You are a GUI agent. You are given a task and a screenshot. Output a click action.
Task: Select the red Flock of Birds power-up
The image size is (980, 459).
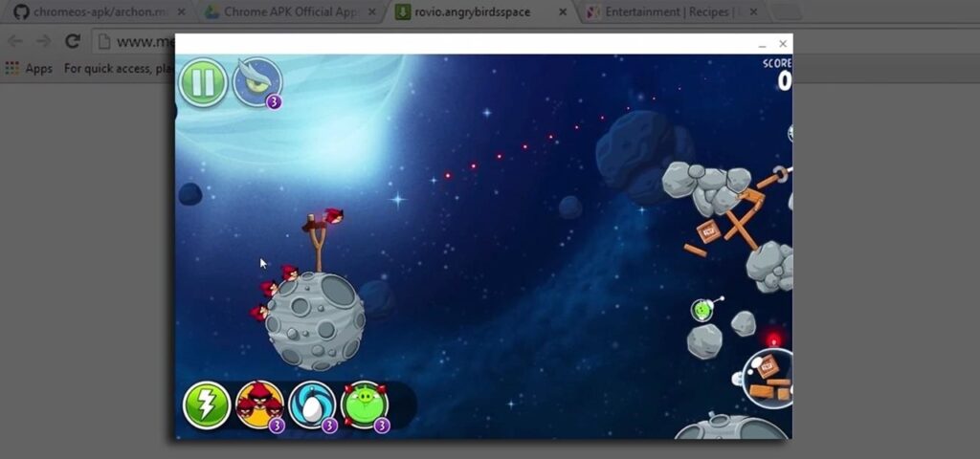[x=259, y=404]
